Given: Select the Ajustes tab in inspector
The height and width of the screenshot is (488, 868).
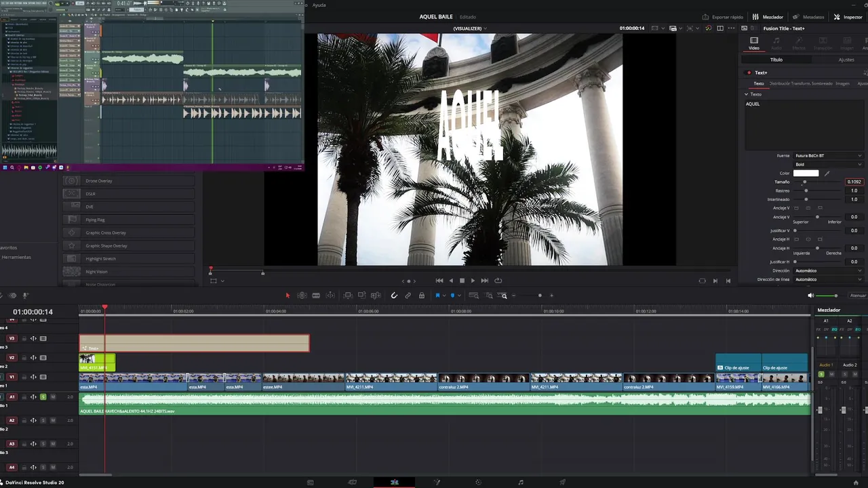Looking at the screenshot, I should [846, 60].
